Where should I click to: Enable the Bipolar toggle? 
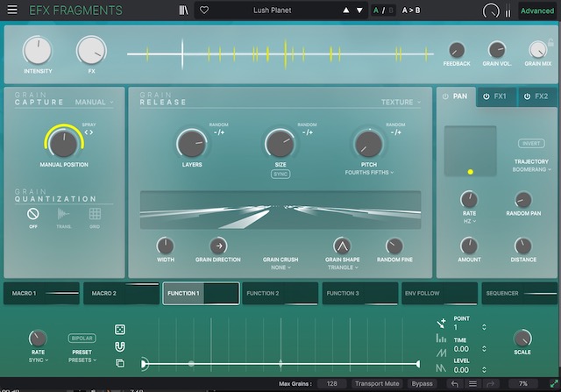point(82,338)
